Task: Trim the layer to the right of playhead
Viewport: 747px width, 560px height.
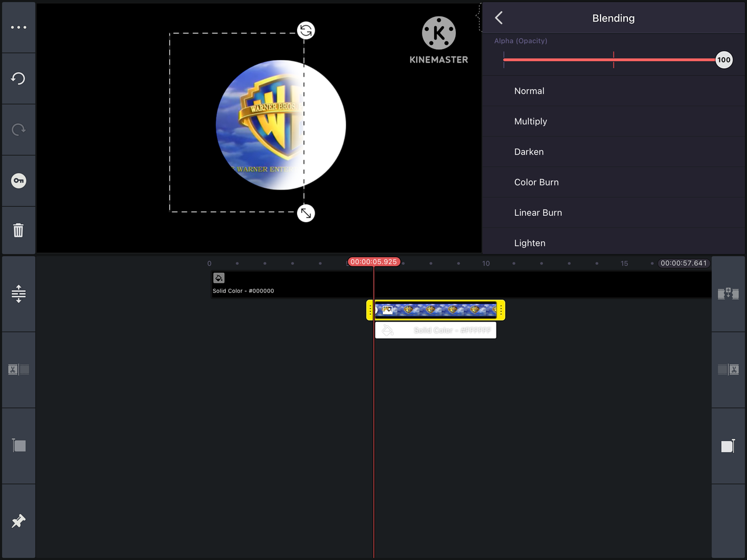Action: click(728, 370)
